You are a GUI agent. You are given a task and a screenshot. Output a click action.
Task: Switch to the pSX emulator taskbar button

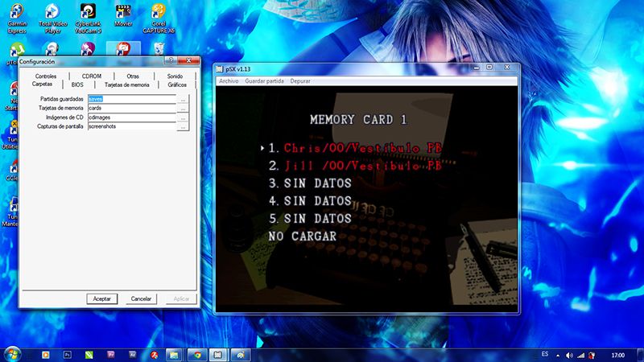[x=218, y=355]
